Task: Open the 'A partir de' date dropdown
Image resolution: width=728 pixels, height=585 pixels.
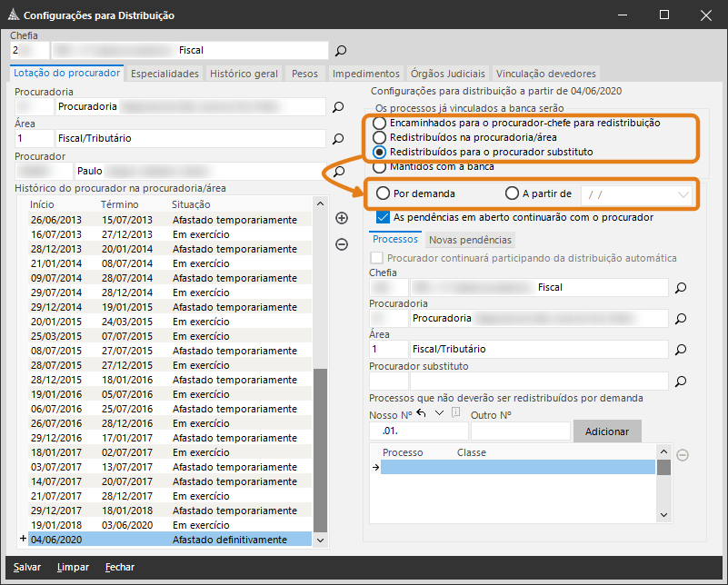Action: coord(683,194)
